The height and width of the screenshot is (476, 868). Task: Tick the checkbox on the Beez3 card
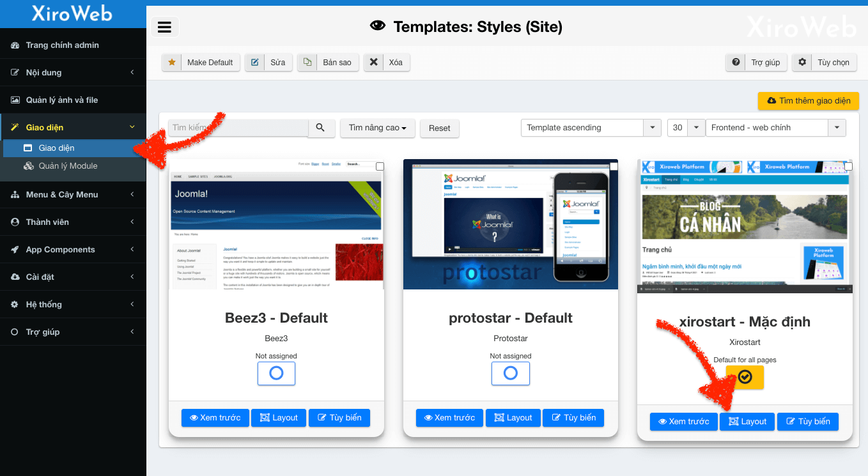point(380,166)
